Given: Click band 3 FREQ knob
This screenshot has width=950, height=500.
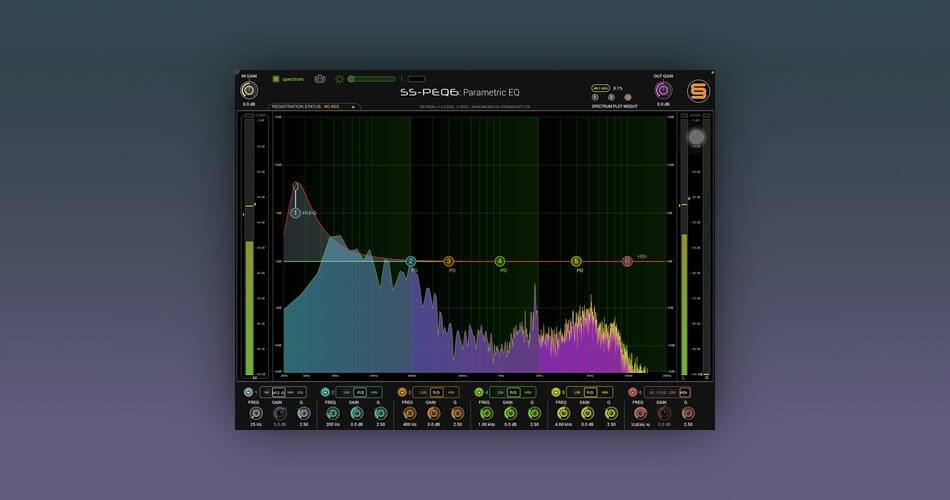Looking at the screenshot, I should [410, 413].
